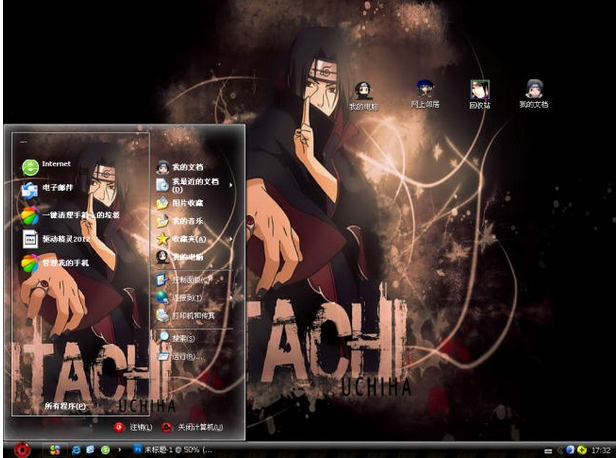
Task: Click 关闭计算机(U) shut down button
Action: (x=192, y=427)
